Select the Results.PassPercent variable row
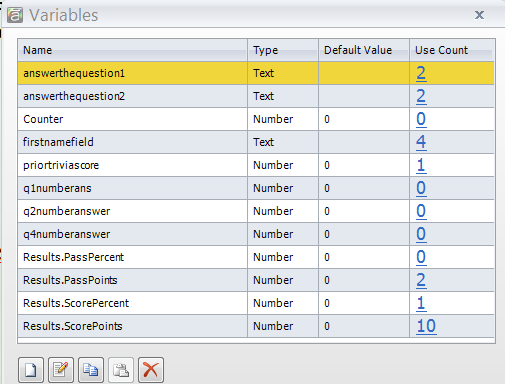This screenshot has height=384, width=505. coord(256,257)
